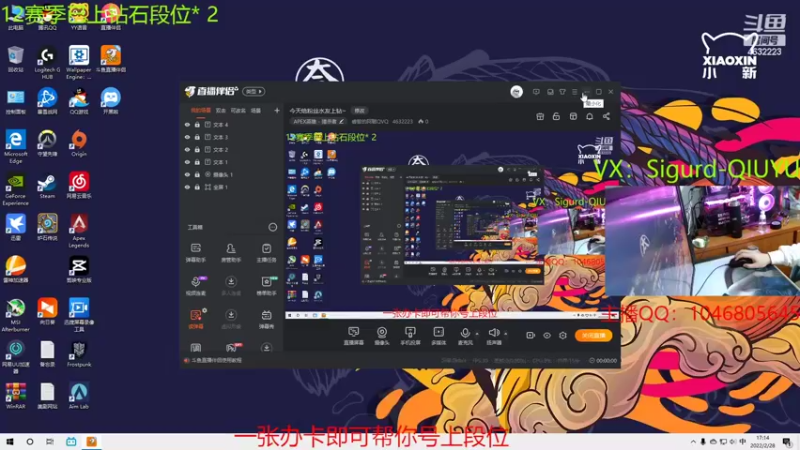
Task: Switch to the third scene tab
Action: pyautogui.click(x=238, y=110)
